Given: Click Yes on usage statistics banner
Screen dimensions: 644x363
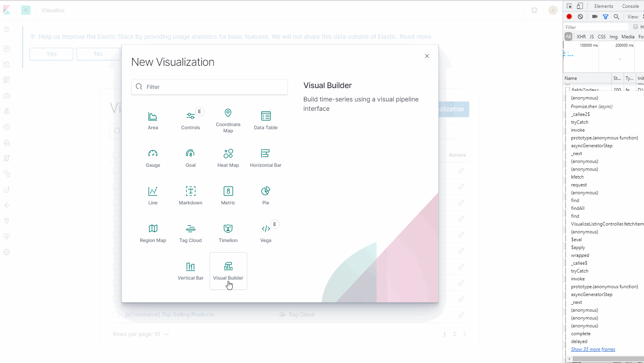Looking at the screenshot, I should (x=51, y=54).
